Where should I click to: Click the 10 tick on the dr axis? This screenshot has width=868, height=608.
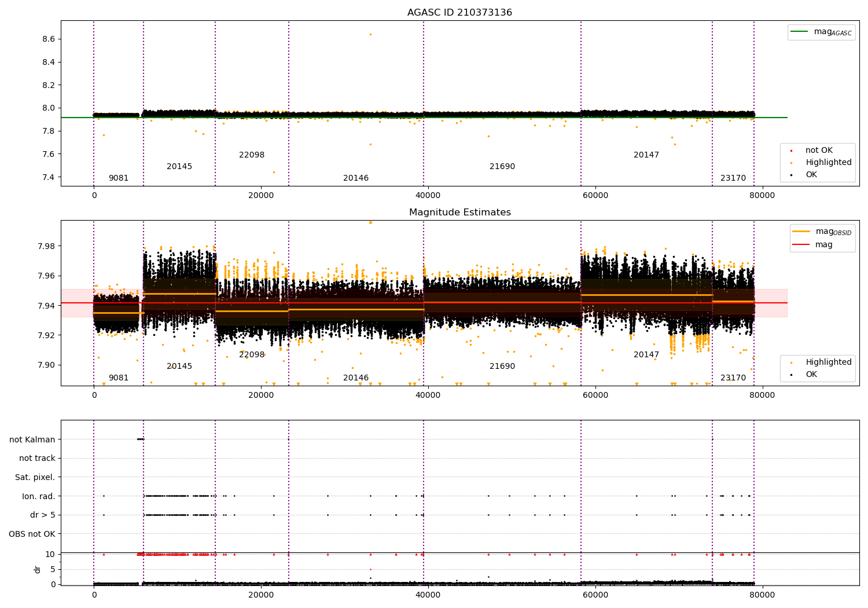(x=50, y=554)
